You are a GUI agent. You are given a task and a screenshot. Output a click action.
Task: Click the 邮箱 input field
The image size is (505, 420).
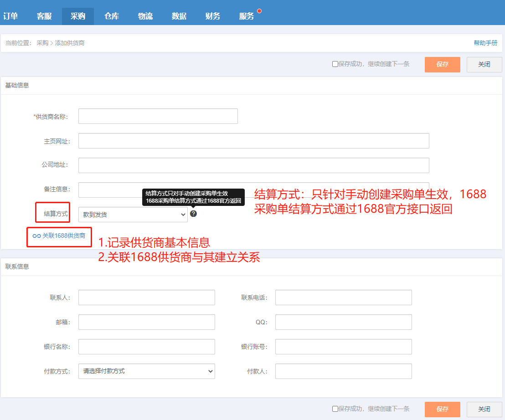coord(146,322)
